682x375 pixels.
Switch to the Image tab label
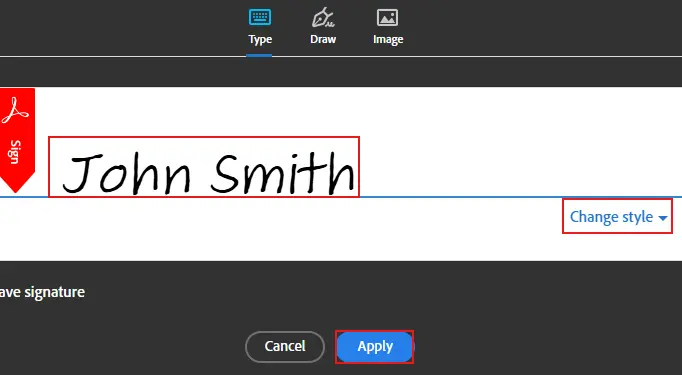point(388,40)
